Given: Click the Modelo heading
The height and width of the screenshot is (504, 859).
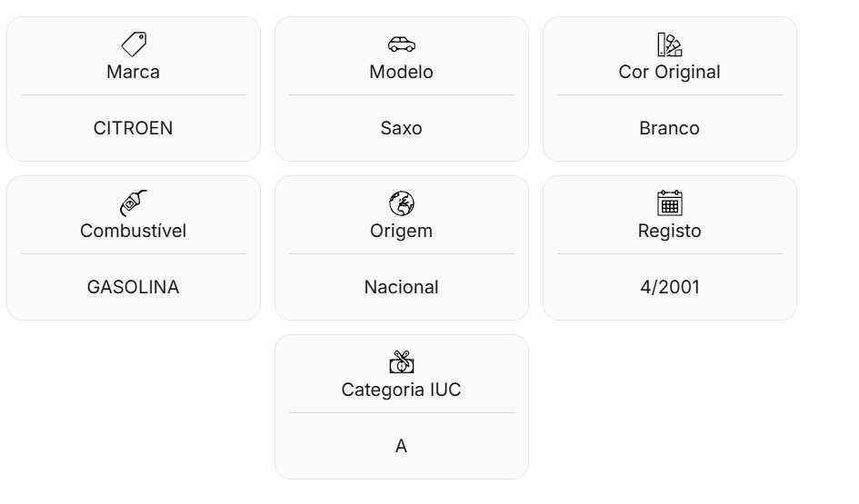Looking at the screenshot, I should (401, 72).
